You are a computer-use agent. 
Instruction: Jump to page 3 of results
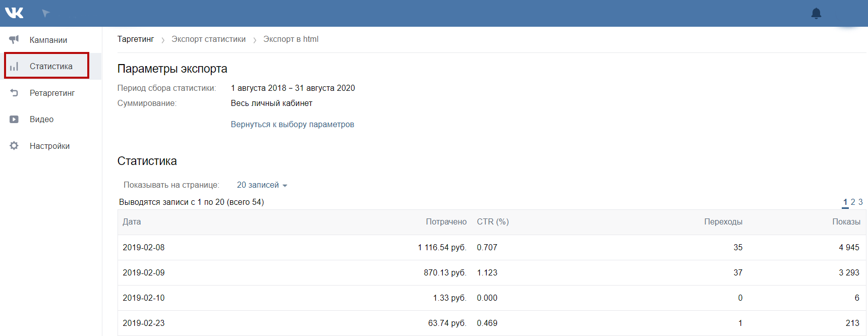pyautogui.click(x=860, y=202)
